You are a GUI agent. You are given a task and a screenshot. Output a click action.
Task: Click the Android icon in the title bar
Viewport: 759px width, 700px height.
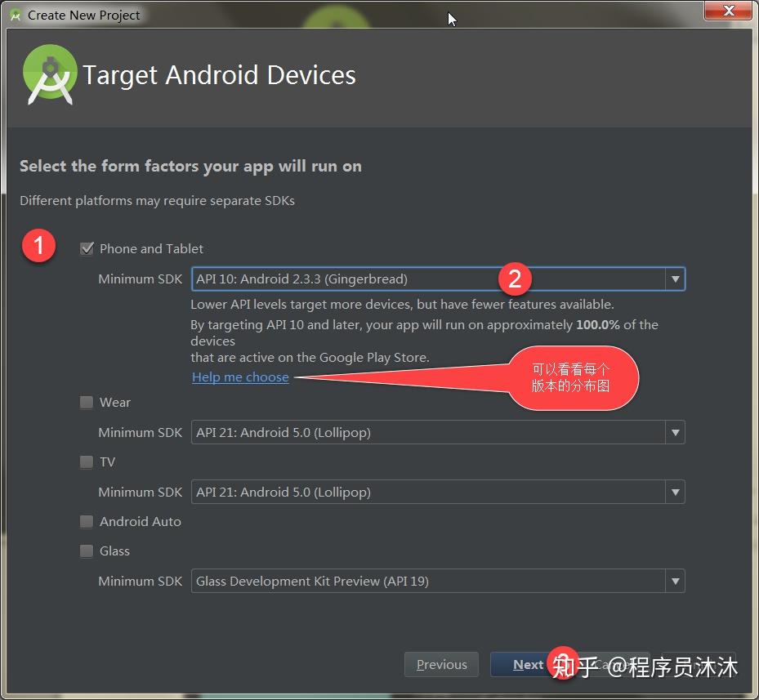click(14, 14)
